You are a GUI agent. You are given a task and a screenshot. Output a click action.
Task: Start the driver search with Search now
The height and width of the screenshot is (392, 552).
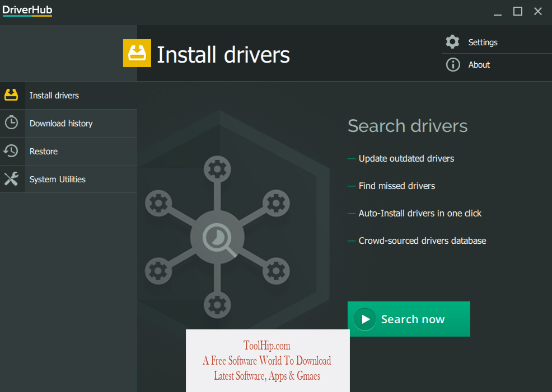pos(409,319)
